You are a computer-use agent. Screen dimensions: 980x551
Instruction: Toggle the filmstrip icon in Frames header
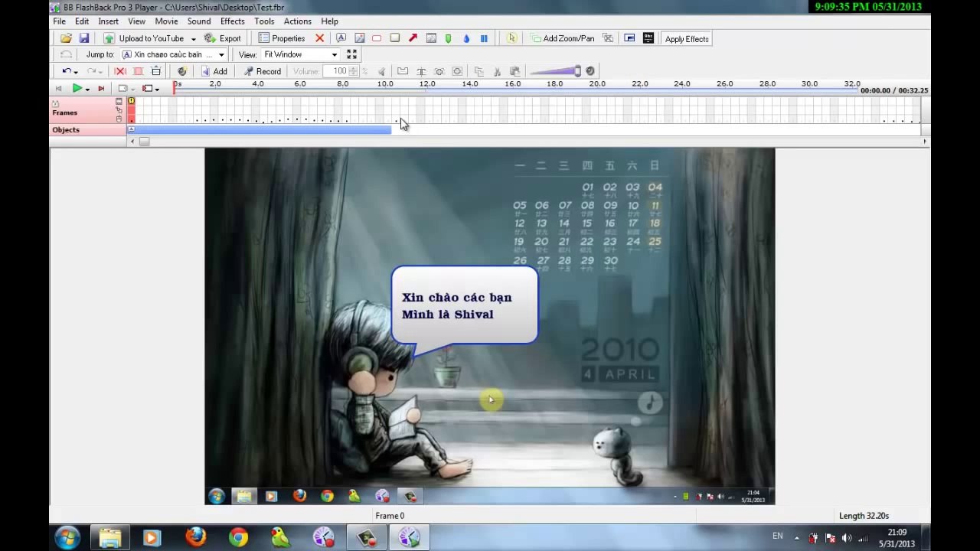tap(119, 101)
